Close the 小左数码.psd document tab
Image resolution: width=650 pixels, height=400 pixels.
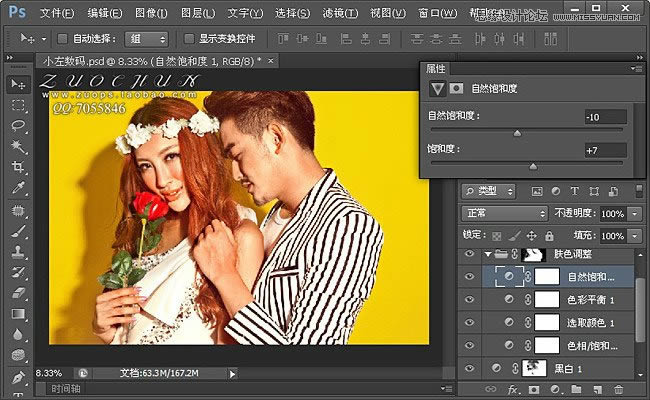coord(270,61)
